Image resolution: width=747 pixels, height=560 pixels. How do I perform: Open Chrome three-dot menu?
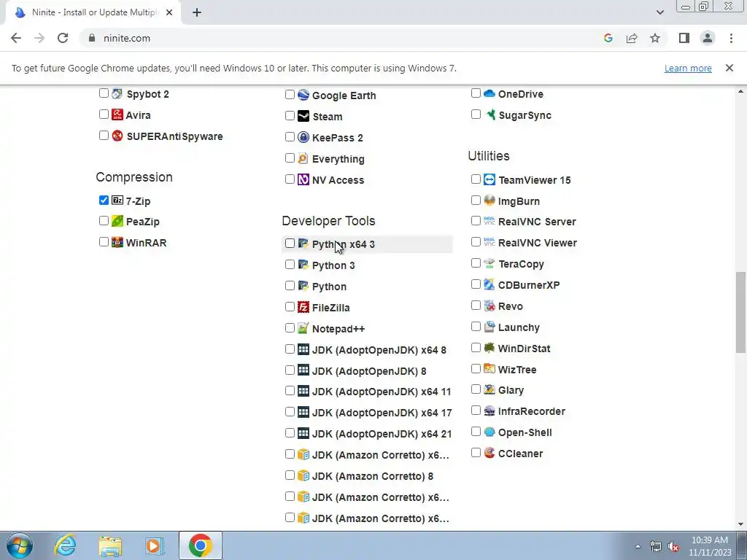pos(731,38)
